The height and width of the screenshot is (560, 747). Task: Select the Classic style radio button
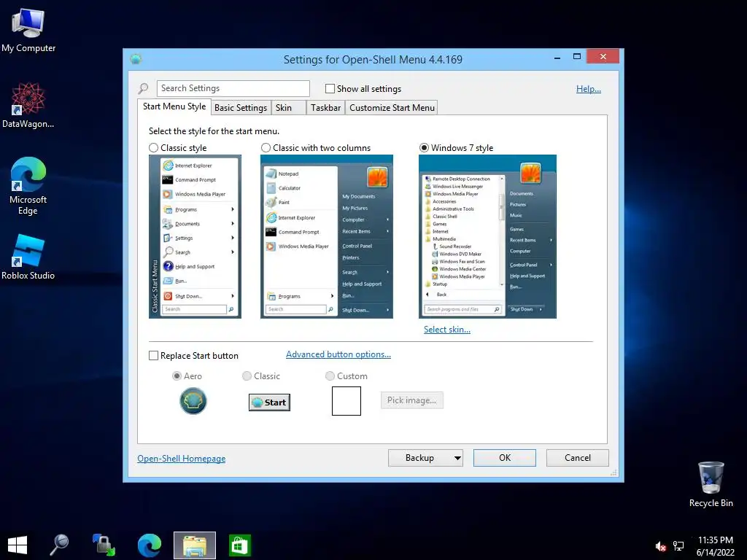click(x=153, y=148)
